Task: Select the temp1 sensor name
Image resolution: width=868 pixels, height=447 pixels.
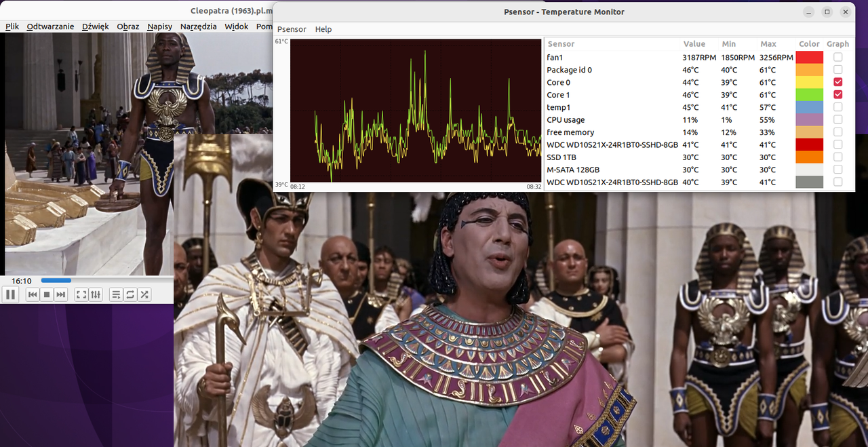Action: pyautogui.click(x=559, y=108)
